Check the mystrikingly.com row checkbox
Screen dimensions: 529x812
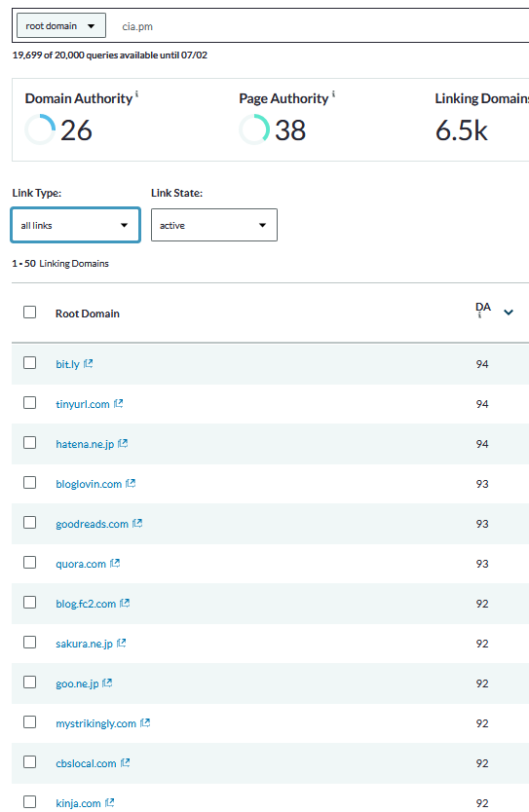(29, 721)
